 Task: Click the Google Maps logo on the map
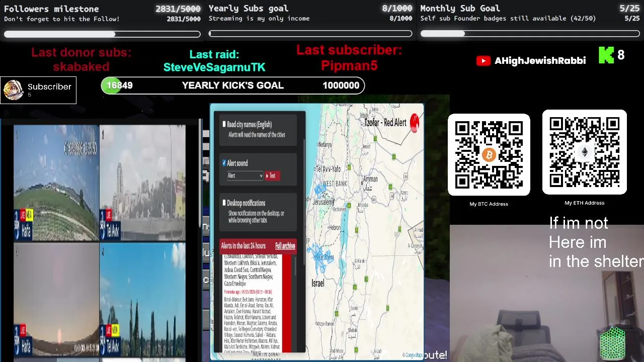pos(413,355)
